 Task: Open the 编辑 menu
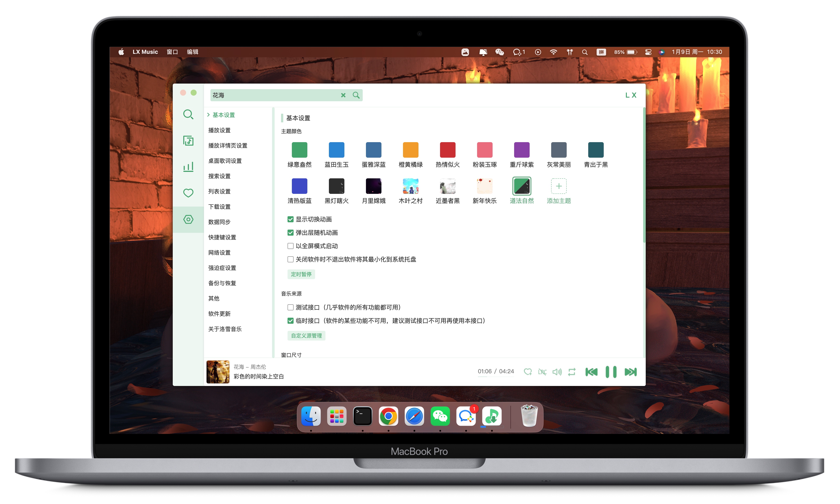coord(193,52)
